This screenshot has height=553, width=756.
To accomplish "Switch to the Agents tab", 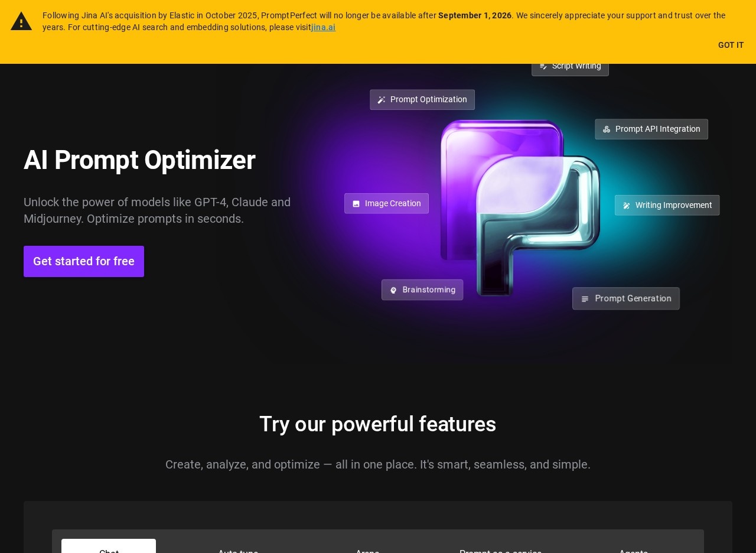I will 633,549.
